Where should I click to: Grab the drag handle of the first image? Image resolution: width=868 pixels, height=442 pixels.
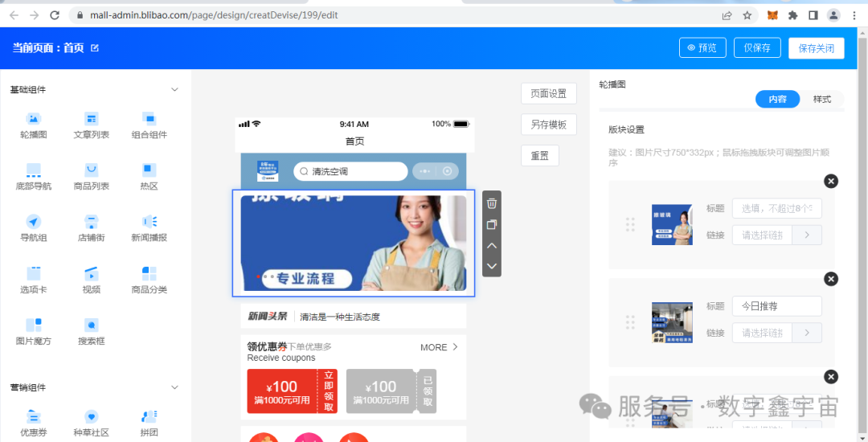(630, 224)
